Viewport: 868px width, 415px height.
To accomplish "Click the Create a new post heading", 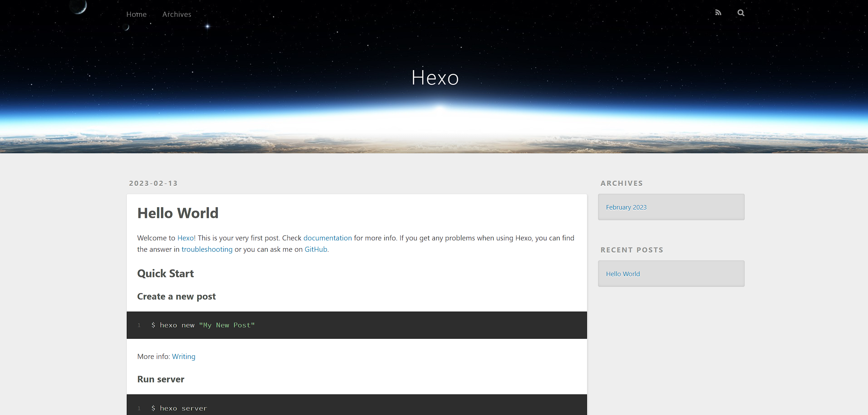I will coord(176,296).
